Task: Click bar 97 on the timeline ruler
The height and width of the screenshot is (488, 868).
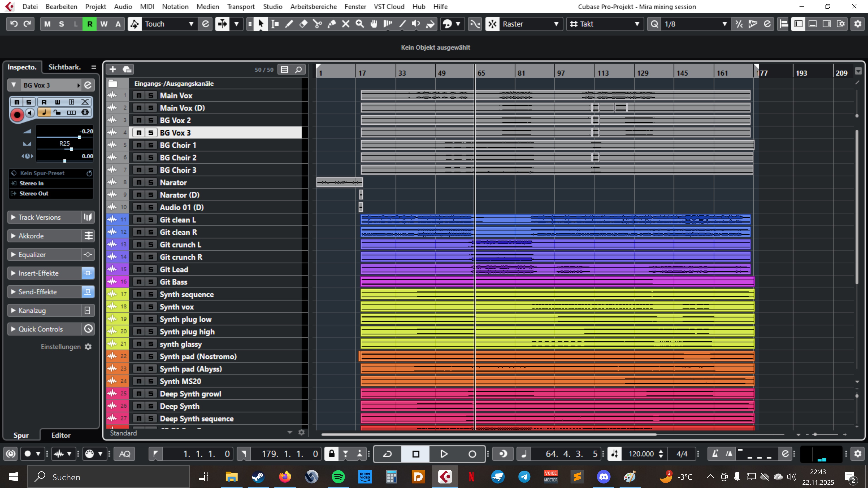Action: click(561, 73)
